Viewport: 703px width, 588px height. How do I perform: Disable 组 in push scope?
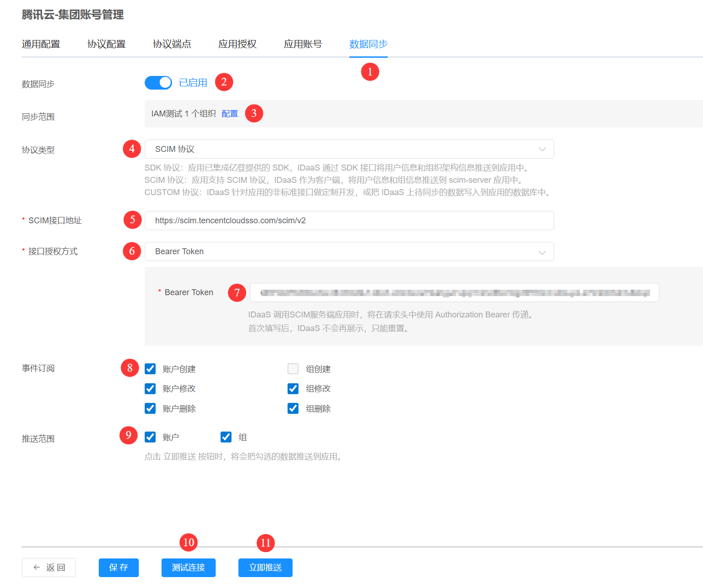pos(226,437)
